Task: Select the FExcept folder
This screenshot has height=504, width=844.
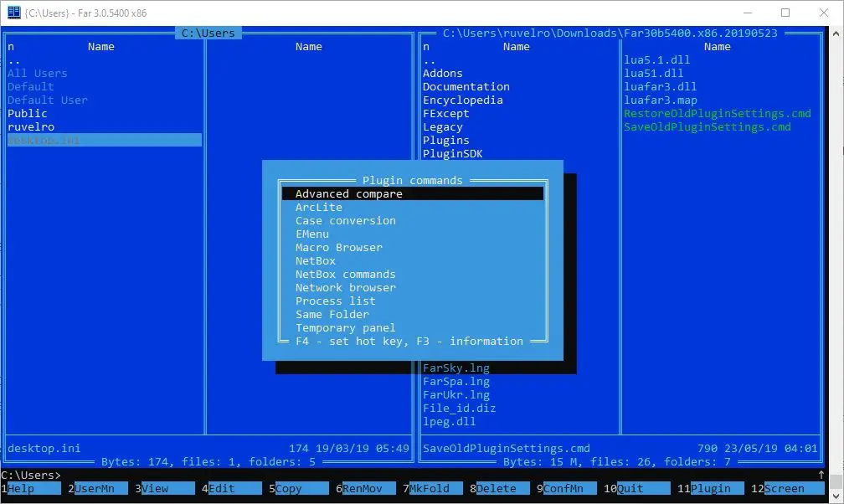Action: point(445,114)
